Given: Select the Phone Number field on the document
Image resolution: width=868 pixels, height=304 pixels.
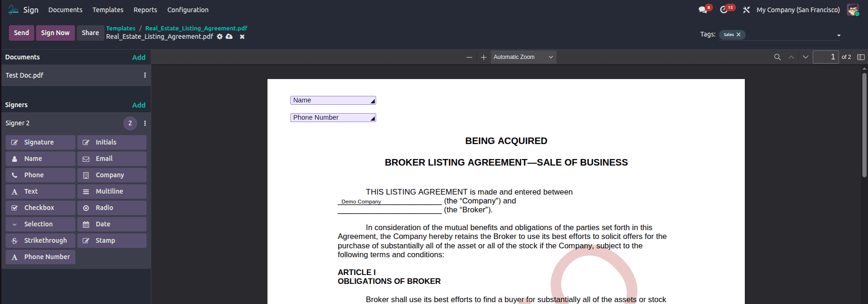Looking at the screenshot, I should click(333, 118).
